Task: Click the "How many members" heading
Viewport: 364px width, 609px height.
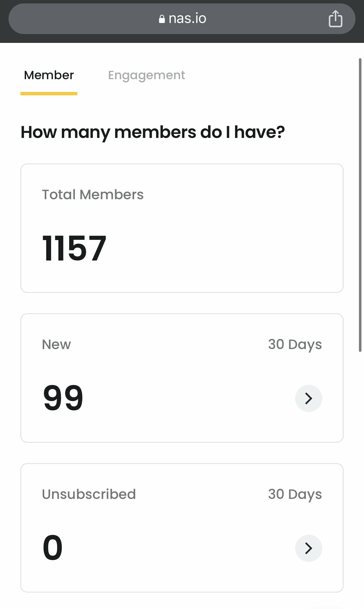Action: [153, 132]
